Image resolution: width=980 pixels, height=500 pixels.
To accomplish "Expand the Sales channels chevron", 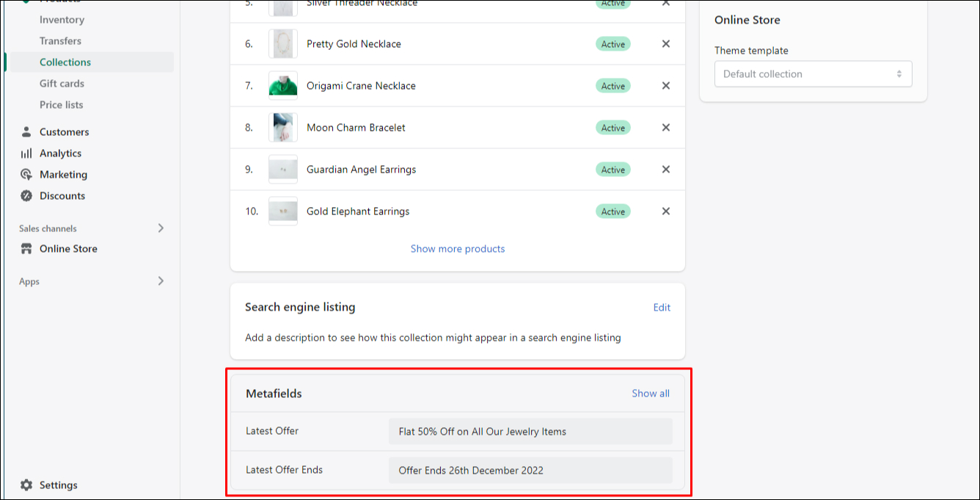I will click(x=161, y=228).
